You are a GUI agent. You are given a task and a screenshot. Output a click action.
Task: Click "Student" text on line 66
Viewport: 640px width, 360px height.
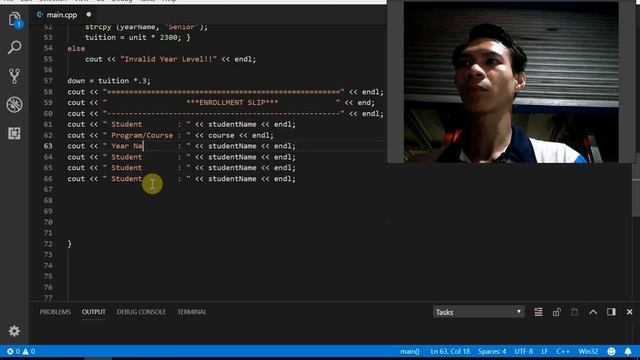[x=127, y=179]
